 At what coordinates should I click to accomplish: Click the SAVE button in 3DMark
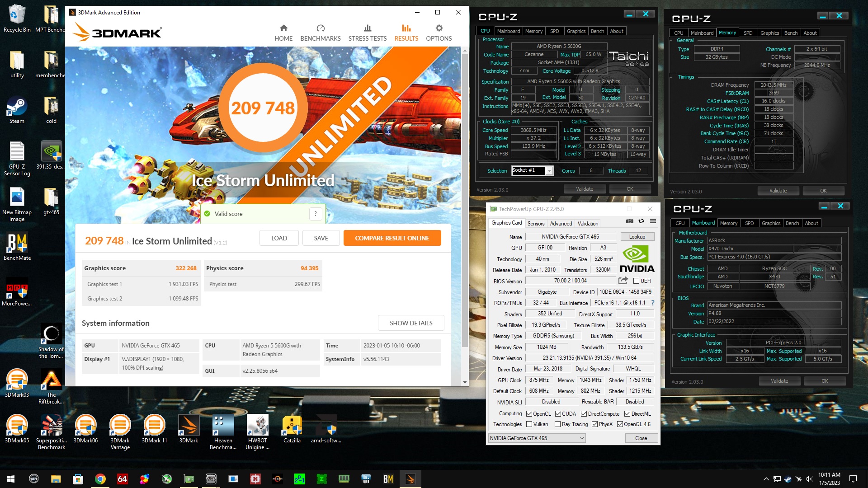321,238
